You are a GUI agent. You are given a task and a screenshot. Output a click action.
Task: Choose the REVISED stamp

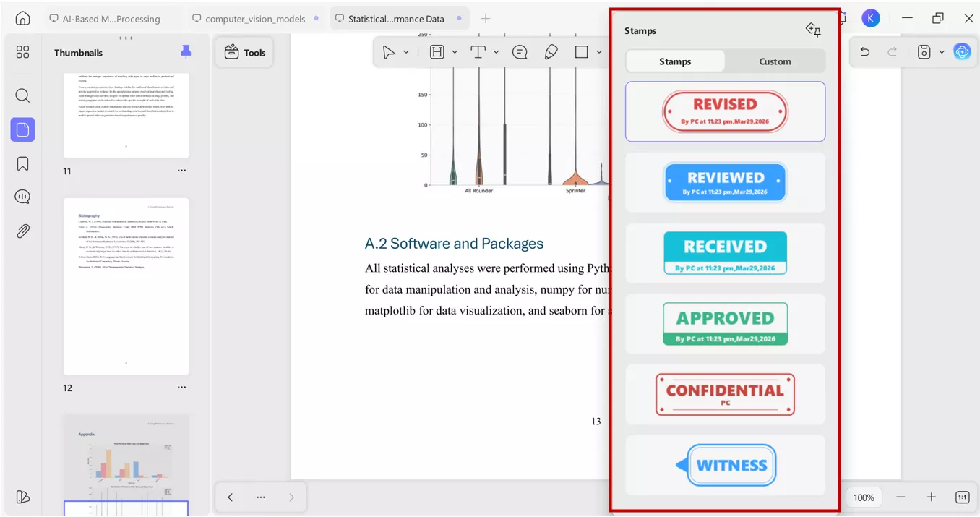(x=725, y=111)
